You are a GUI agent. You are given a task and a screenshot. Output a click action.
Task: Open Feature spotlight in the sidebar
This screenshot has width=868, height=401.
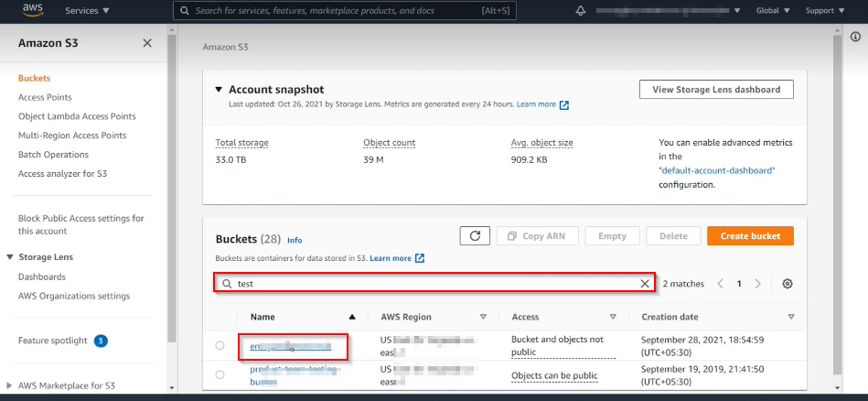click(x=52, y=341)
